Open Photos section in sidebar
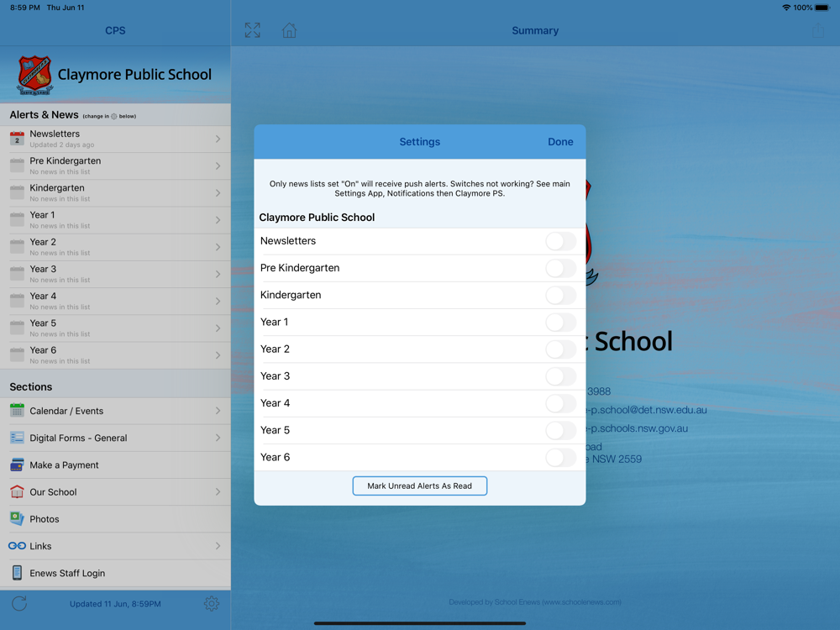Screen dimensions: 840x630 [115, 518]
